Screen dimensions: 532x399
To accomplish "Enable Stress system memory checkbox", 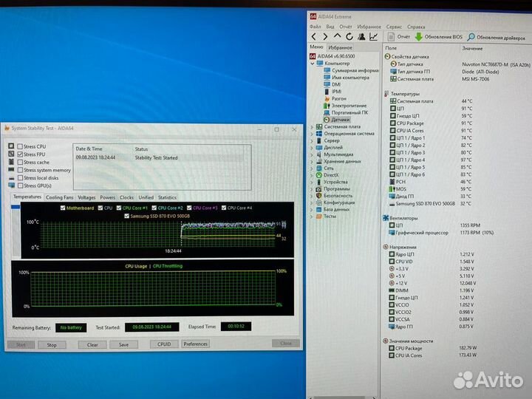I will pyautogui.click(x=20, y=170).
